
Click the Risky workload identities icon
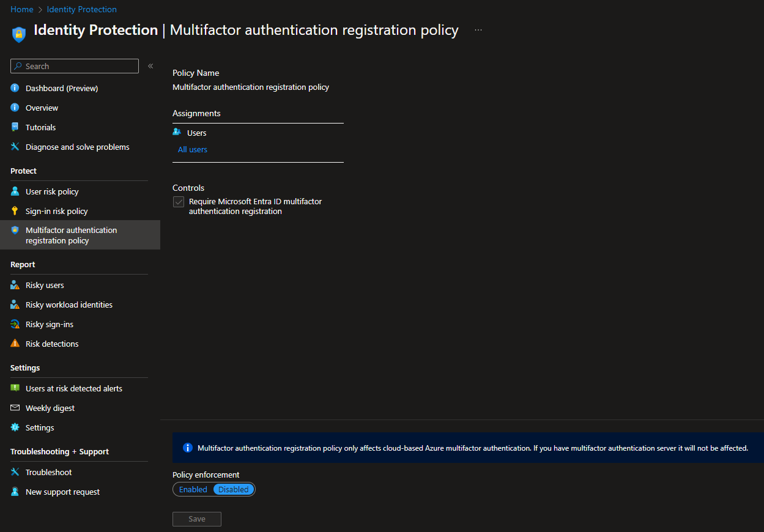[15, 305]
